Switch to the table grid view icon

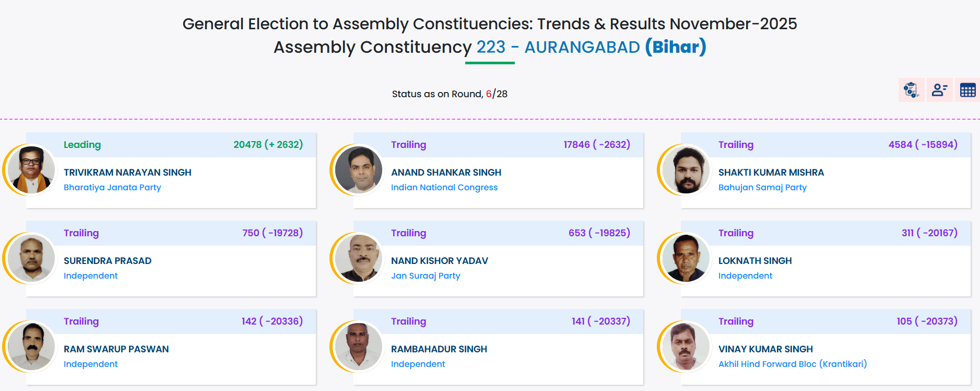967,90
